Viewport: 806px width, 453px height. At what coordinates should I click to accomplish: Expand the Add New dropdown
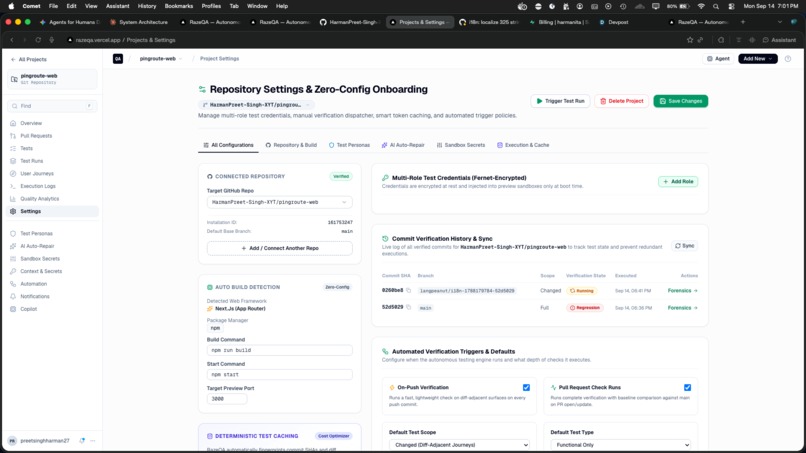(x=758, y=59)
